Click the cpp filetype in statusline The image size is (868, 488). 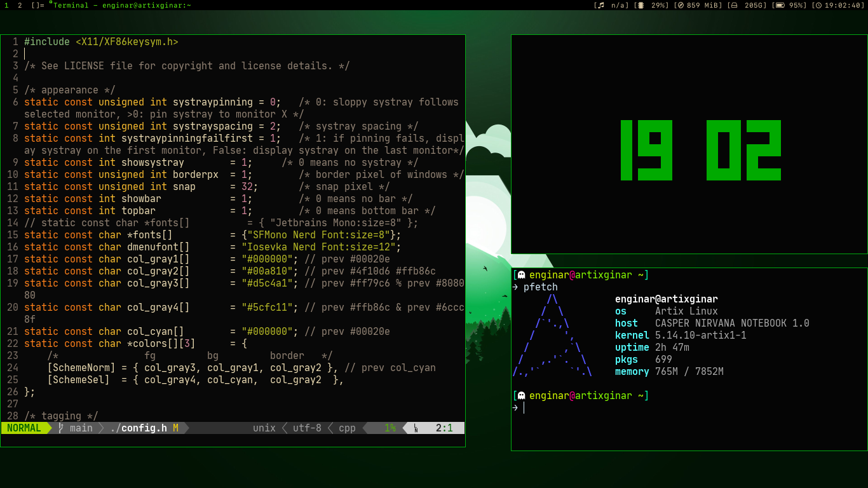click(x=347, y=428)
